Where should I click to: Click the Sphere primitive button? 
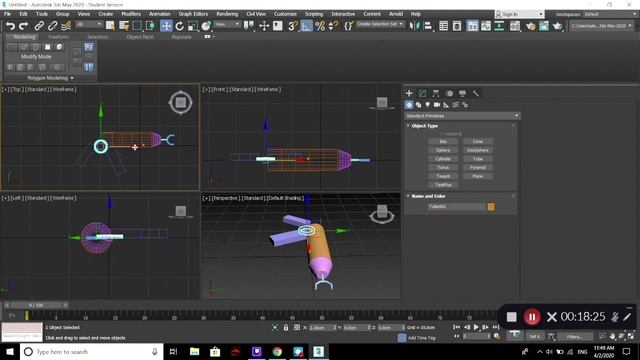[443, 150]
